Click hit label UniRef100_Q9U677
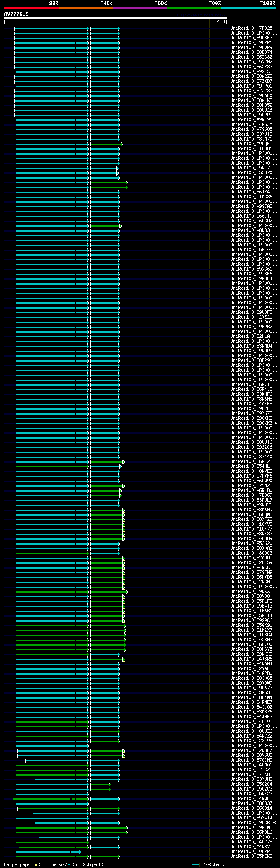 [251, 688]
